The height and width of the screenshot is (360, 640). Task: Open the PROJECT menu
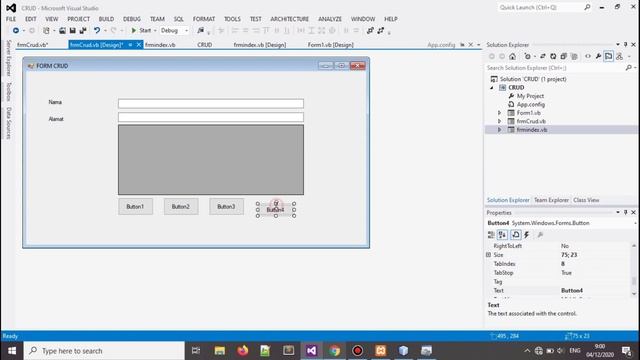[x=78, y=19]
